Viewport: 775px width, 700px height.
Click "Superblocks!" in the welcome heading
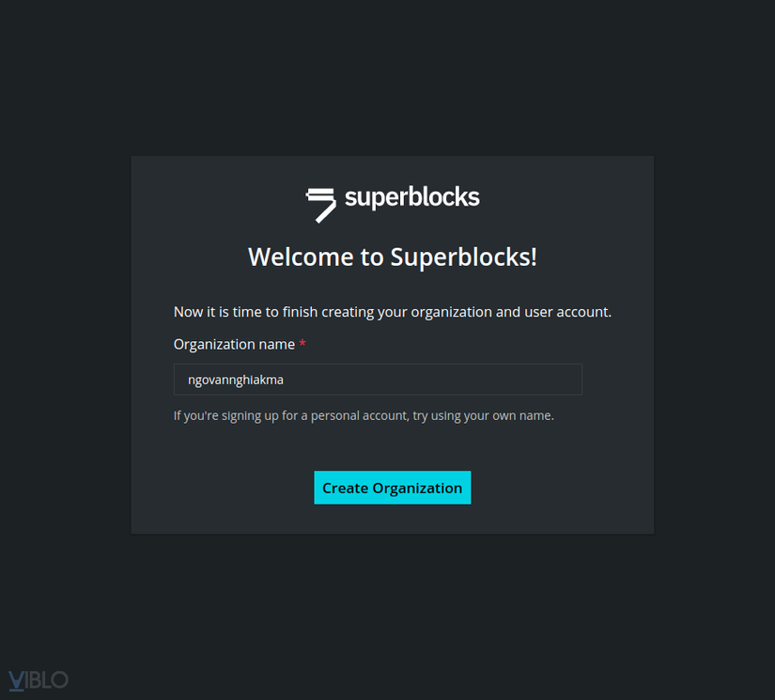coord(463,257)
